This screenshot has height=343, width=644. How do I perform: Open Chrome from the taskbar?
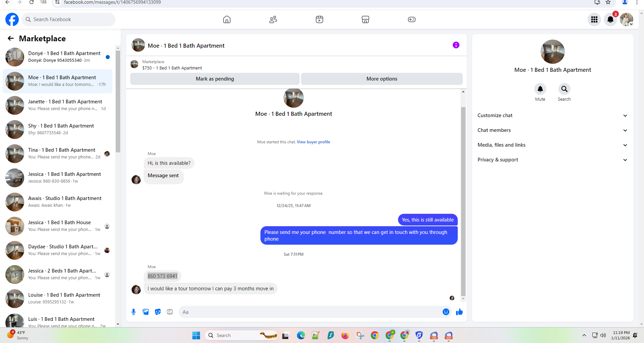375,335
